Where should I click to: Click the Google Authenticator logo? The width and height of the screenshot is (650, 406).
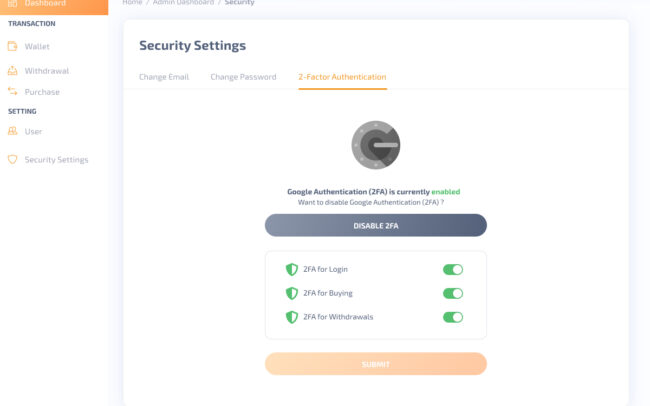(x=376, y=145)
